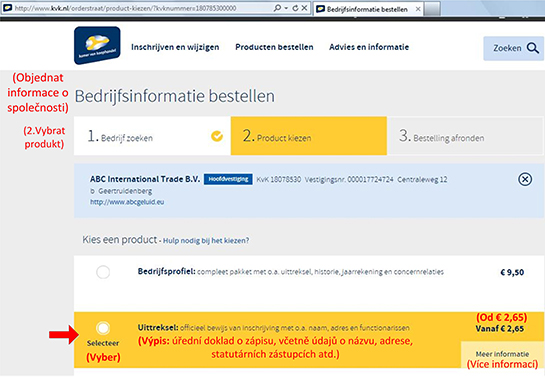545x377 pixels.
Task: Click the Geertruidenberg city text
Action: click(x=125, y=191)
